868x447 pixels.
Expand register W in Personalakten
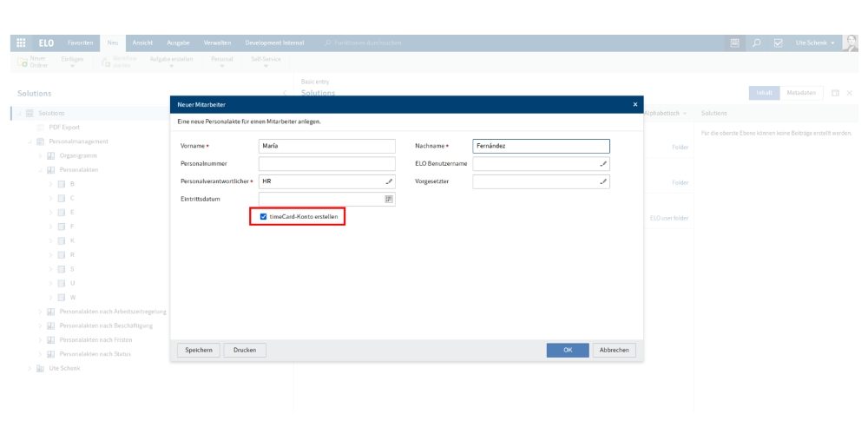point(51,298)
